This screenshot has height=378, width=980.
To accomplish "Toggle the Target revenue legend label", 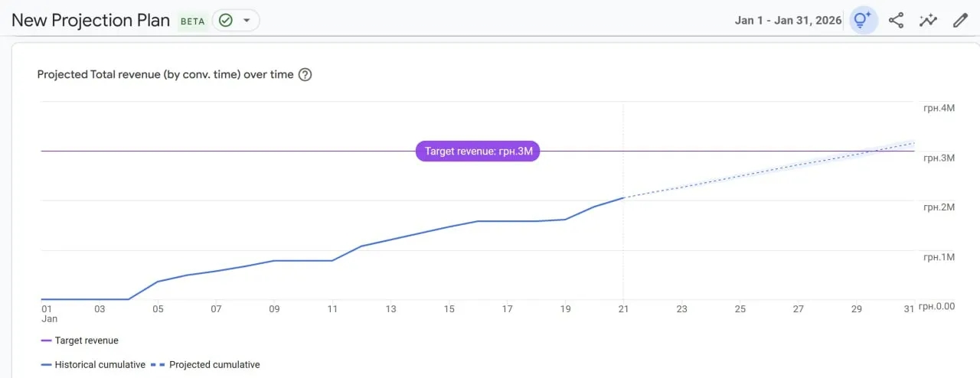I will [87, 341].
